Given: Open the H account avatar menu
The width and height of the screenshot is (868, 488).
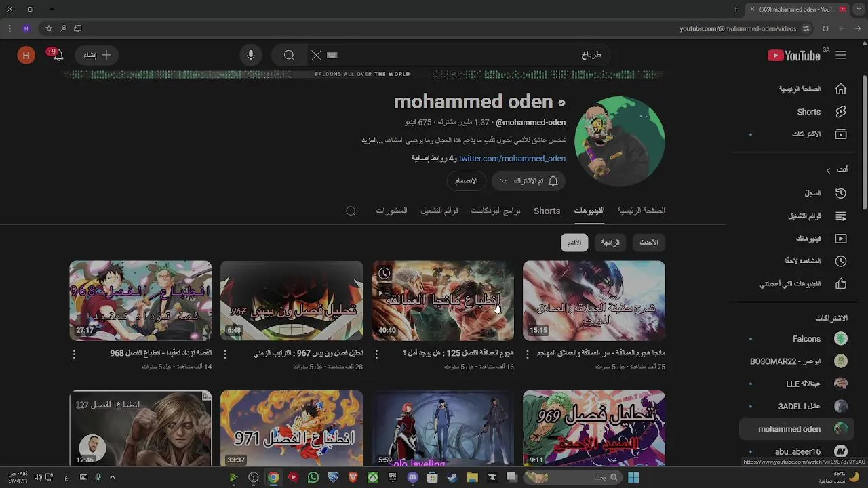Looking at the screenshot, I should click(26, 56).
